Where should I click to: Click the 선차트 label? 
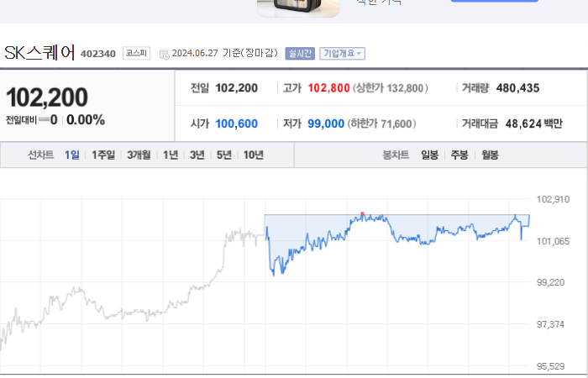pyautogui.click(x=41, y=155)
